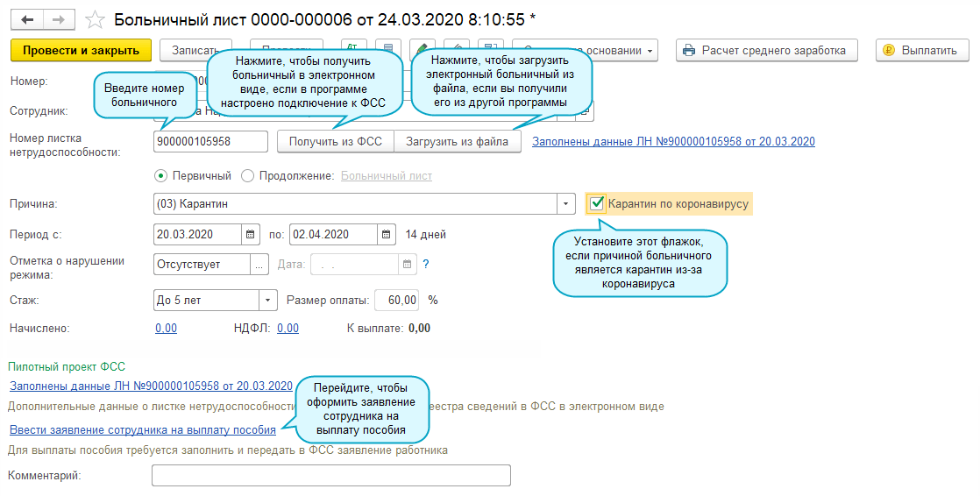Click the Размер оплаты field 60,00

(x=397, y=301)
